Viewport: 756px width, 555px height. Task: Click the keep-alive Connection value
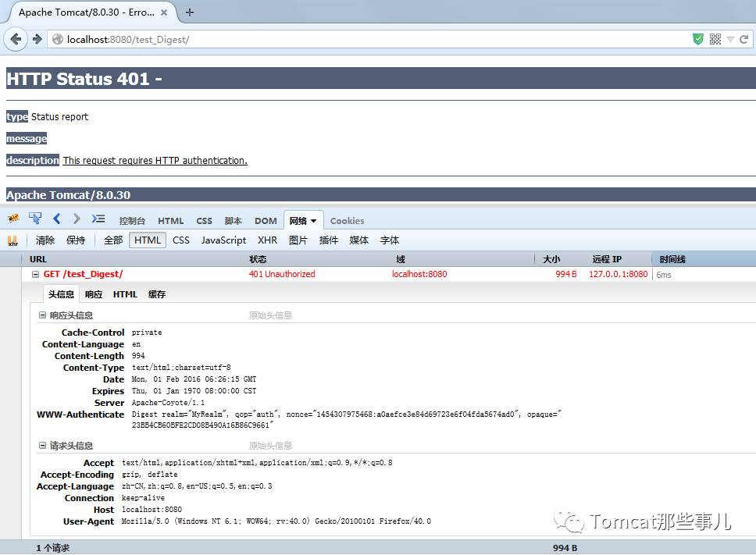(x=143, y=498)
